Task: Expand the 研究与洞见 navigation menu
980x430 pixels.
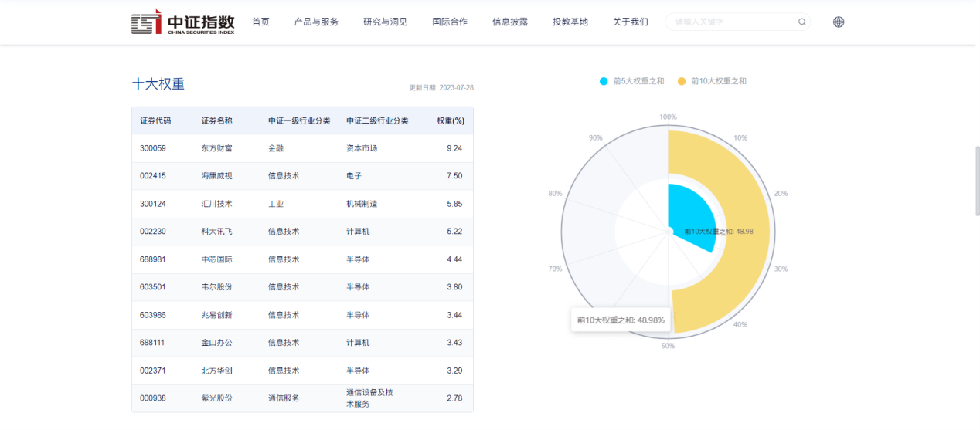Action: coord(385,22)
